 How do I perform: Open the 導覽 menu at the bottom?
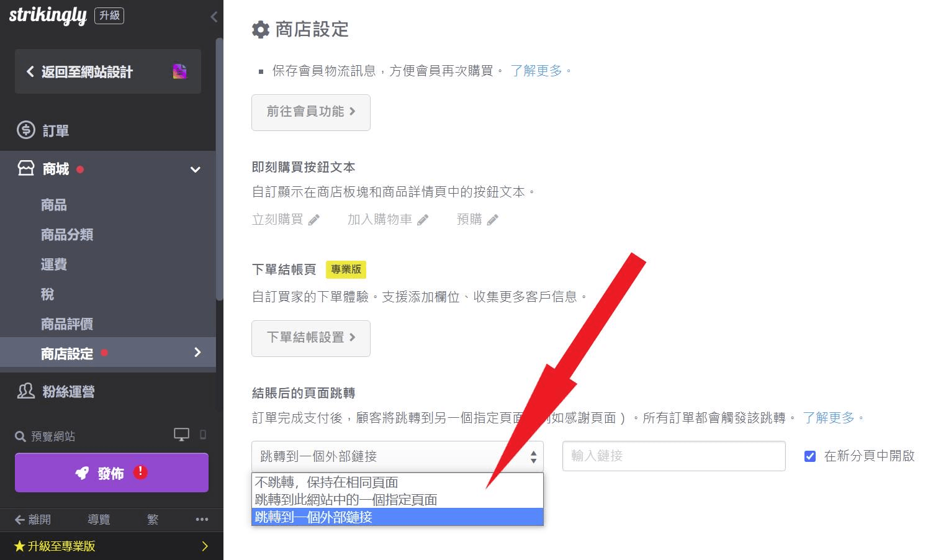98,520
